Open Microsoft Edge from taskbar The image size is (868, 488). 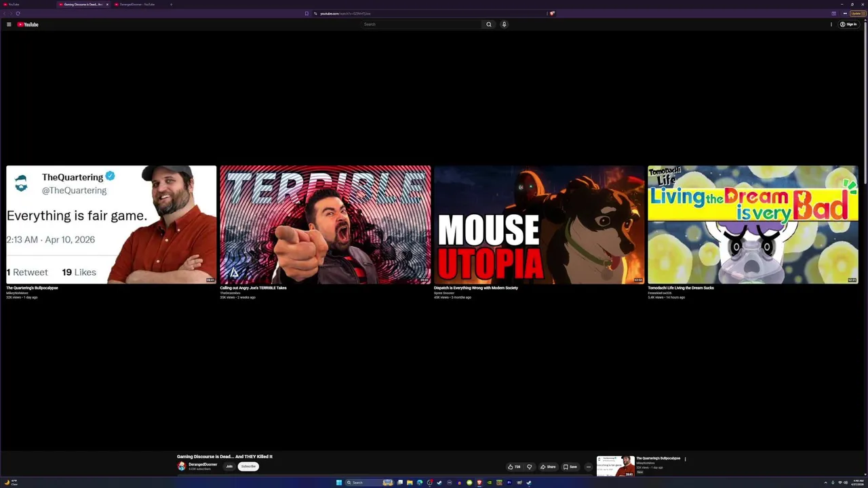point(420,483)
